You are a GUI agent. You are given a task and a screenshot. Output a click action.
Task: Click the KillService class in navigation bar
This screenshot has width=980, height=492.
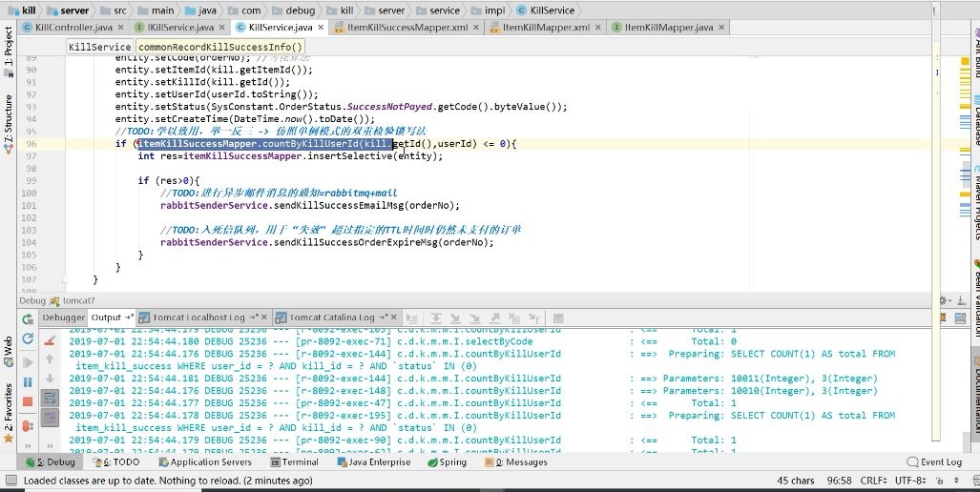[x=546, y=10]
